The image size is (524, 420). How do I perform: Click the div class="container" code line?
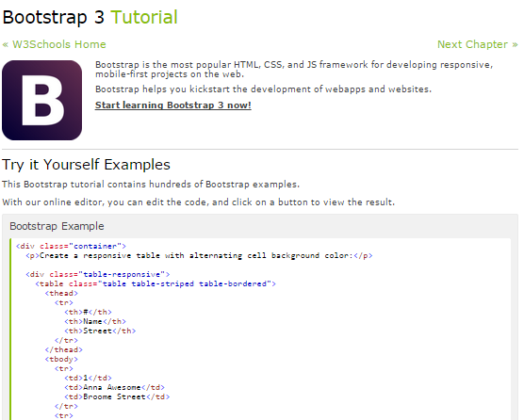tap(71, 246)
